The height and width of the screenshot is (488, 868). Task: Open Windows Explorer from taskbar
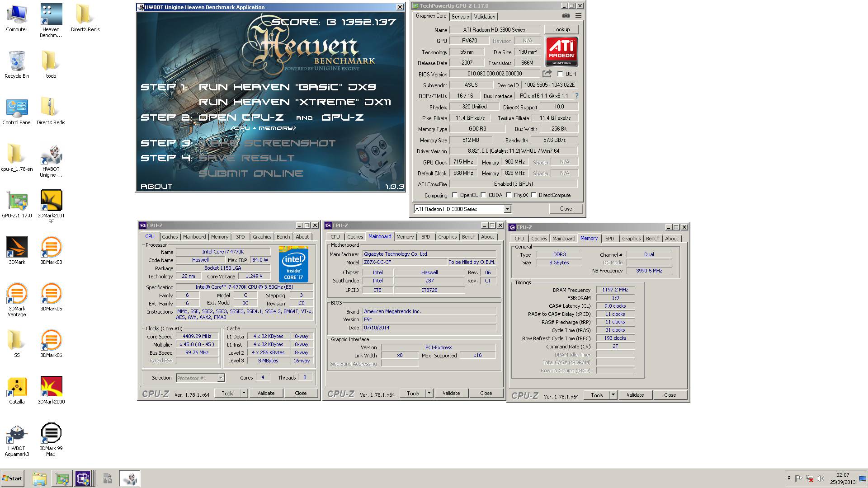point(39,479)
